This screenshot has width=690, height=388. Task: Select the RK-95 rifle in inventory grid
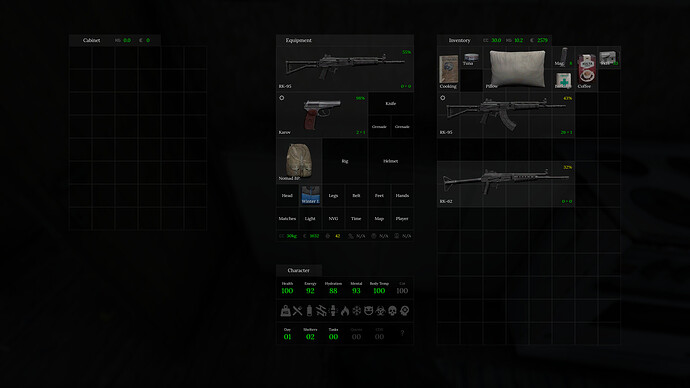coord(506,115)
